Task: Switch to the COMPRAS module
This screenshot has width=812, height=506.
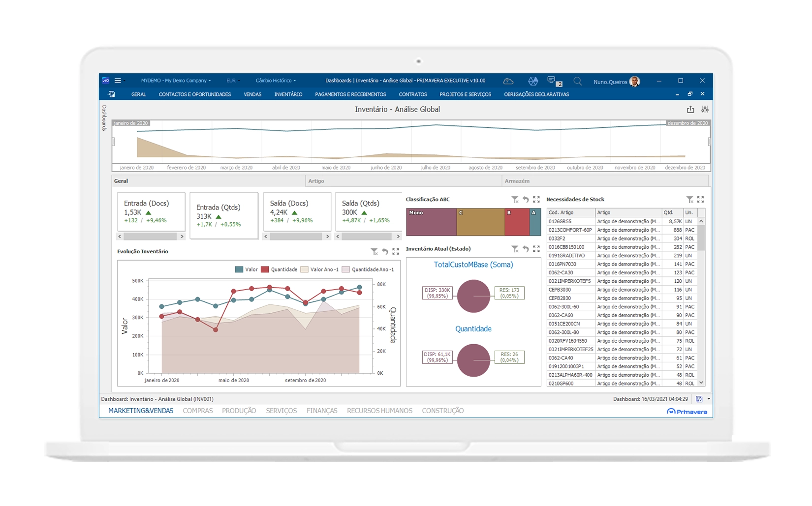Action: [x=198, y=411]
